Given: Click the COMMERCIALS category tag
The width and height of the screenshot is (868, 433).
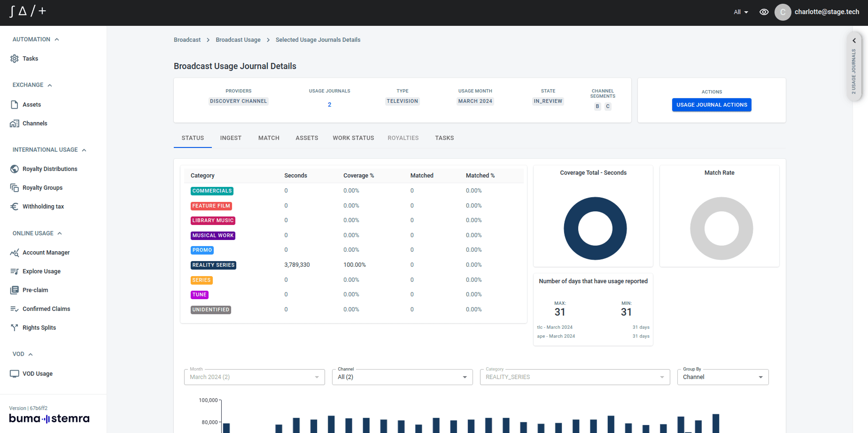Looking at the screenshot, I should pos(212,191).
